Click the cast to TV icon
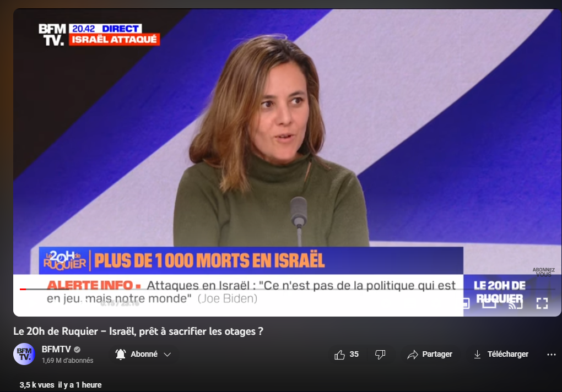The width and height of the screenshot is (562, 392). [x=515, y=303]
